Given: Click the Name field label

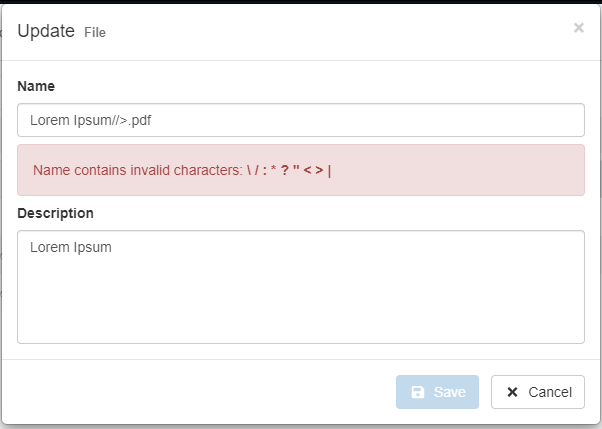Looking at the screenshot, I should click(x=36, y=86).
